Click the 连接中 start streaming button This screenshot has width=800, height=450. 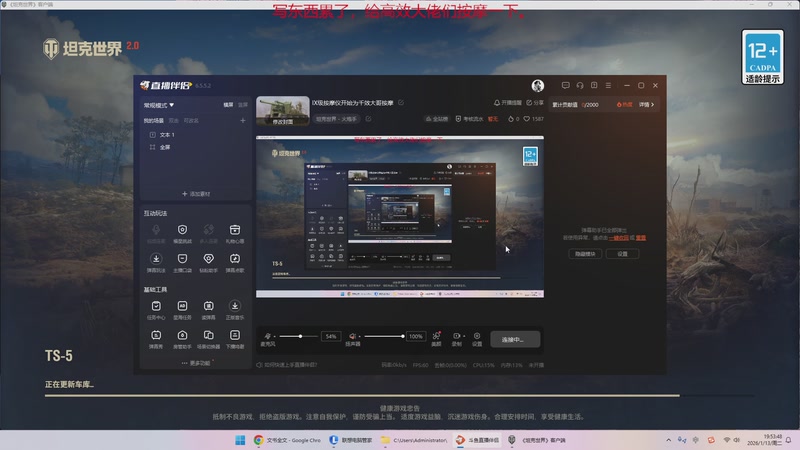point(515,339)
